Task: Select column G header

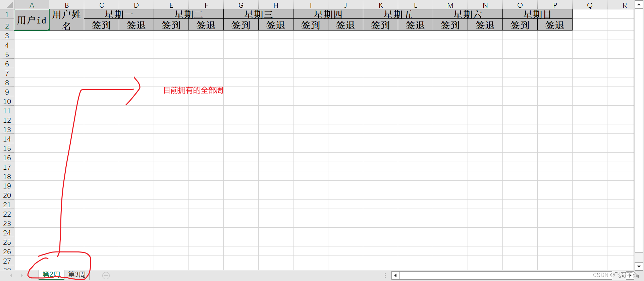Action: coord(241,5)
